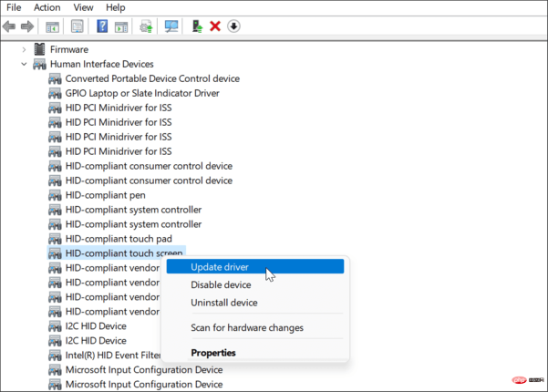Open the File menu
This screenshot has width=548, height=392.
coord(14,7)
